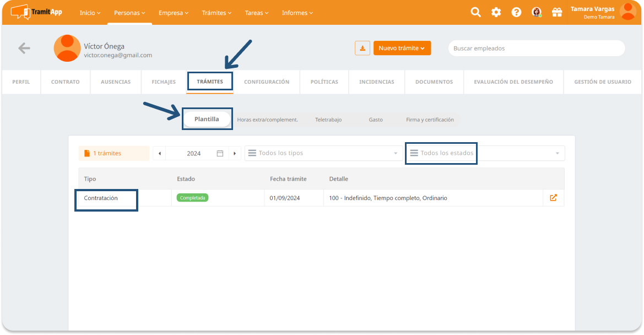Open the gift box icon in header
The width and height of the screenshot is (644, 335).
point(557,12)
